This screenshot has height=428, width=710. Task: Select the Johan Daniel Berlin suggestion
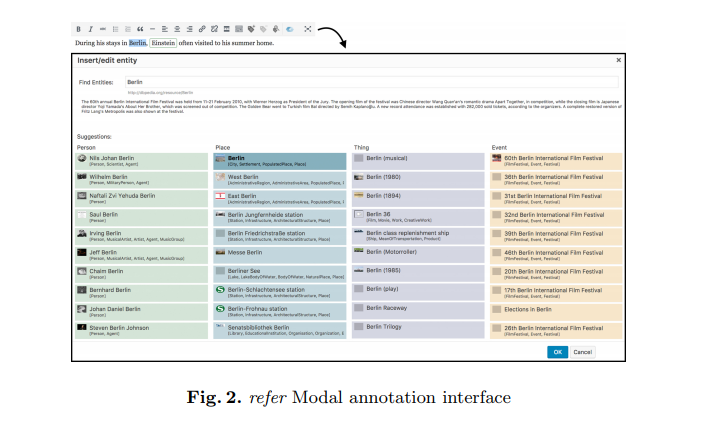141,312
